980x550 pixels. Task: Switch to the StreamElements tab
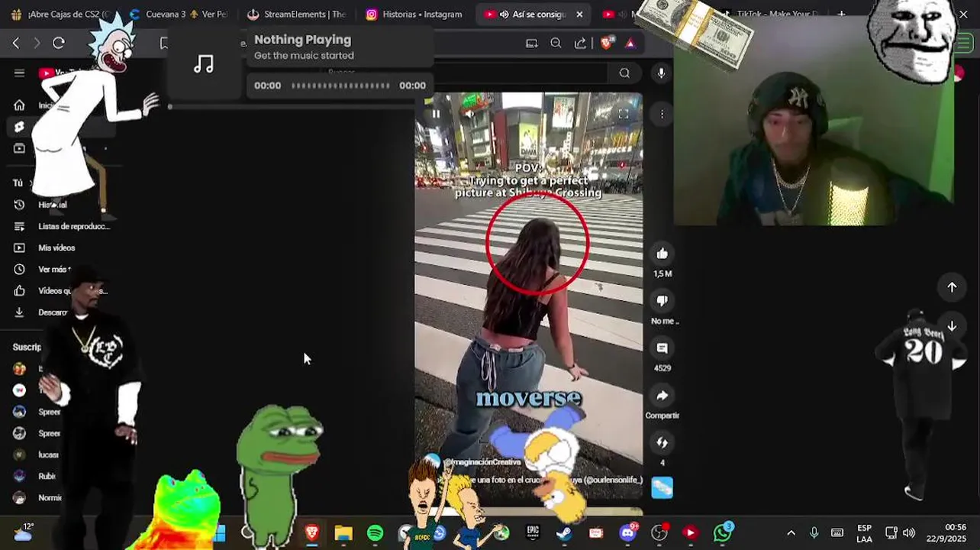point(297,14)
